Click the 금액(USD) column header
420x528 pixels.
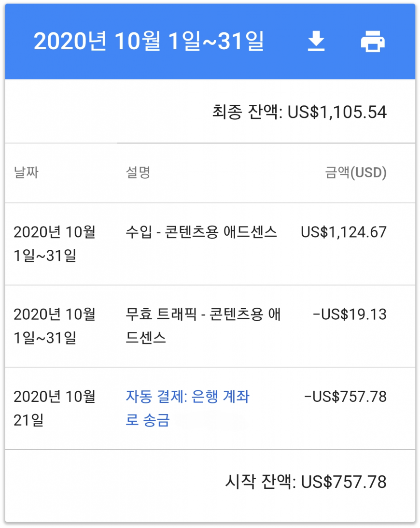click(x=356, y=173)
